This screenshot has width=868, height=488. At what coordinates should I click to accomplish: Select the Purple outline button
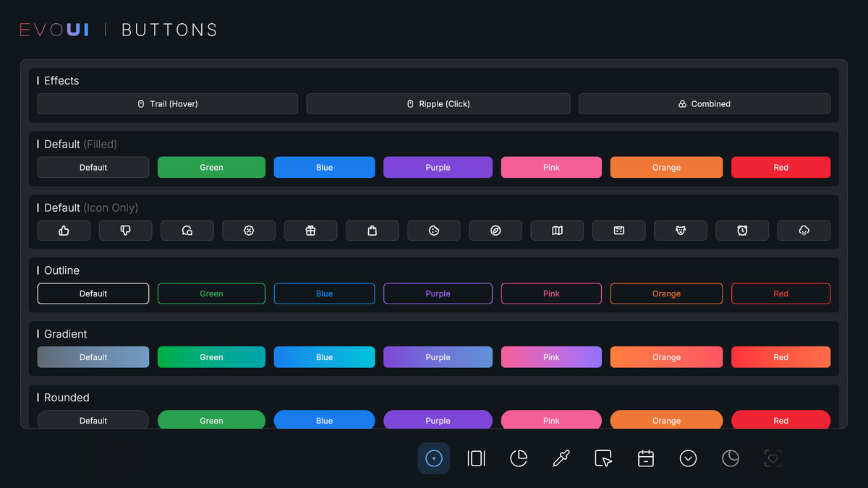point(438,294)
